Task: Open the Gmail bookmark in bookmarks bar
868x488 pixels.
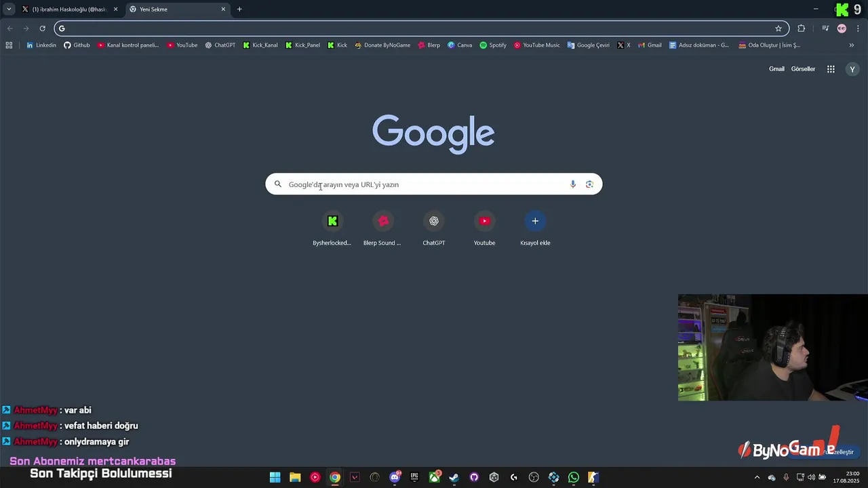Action: pyautogui.click(x=650, y=45)
